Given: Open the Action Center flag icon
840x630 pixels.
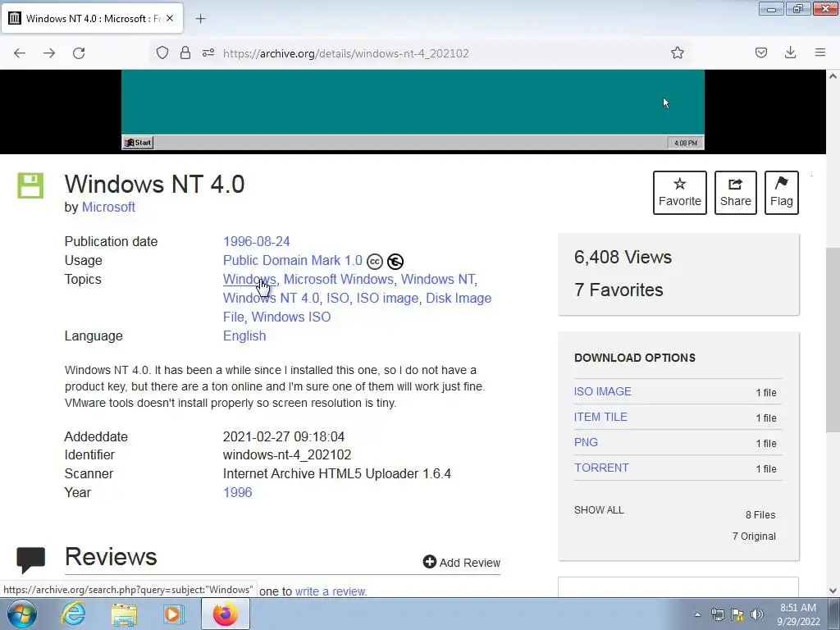Looking at the screenshot, I should click(737, 614).
